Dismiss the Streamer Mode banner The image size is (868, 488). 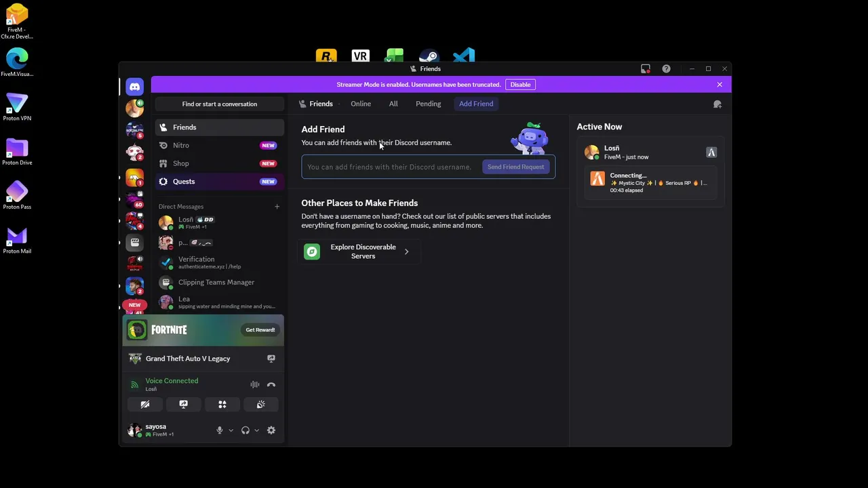[719, 85]
